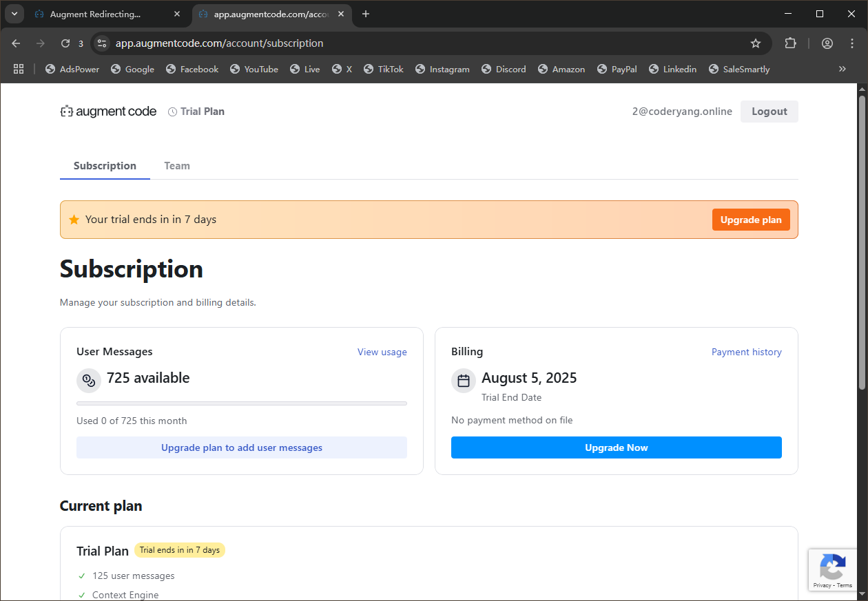Viewport: 868px width, 601px height.
Task: Click the augment code logo
Action: click(x=108, y=112)
